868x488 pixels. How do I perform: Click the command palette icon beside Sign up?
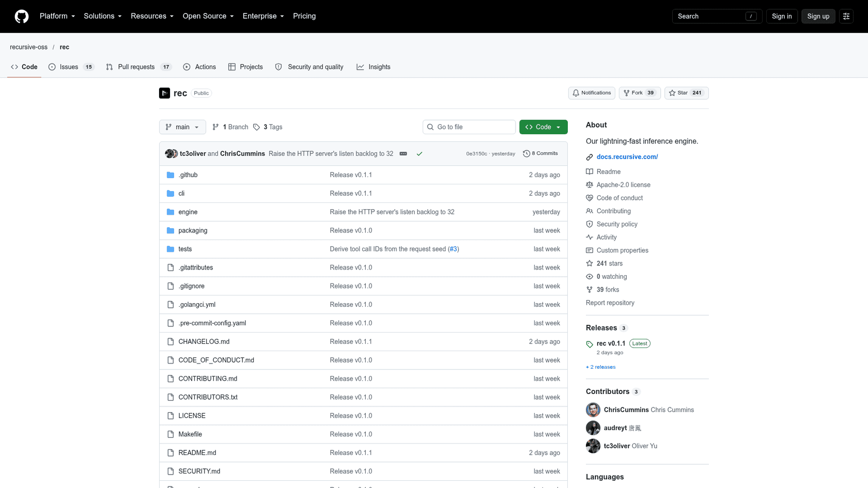[846, 17]
